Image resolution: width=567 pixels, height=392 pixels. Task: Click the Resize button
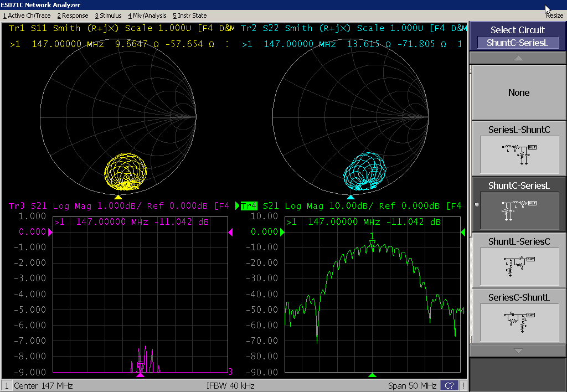(x=554, y=16)
